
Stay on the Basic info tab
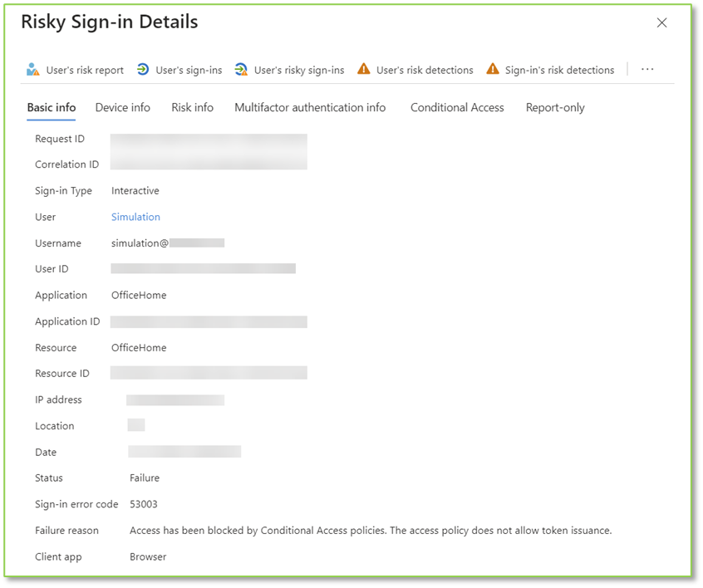[51, 107]
